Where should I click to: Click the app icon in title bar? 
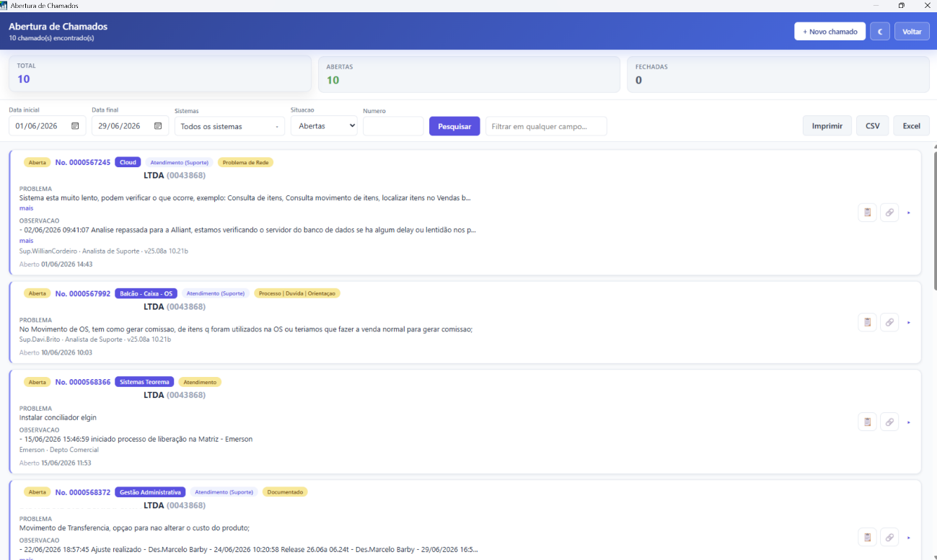coord(4,5)
